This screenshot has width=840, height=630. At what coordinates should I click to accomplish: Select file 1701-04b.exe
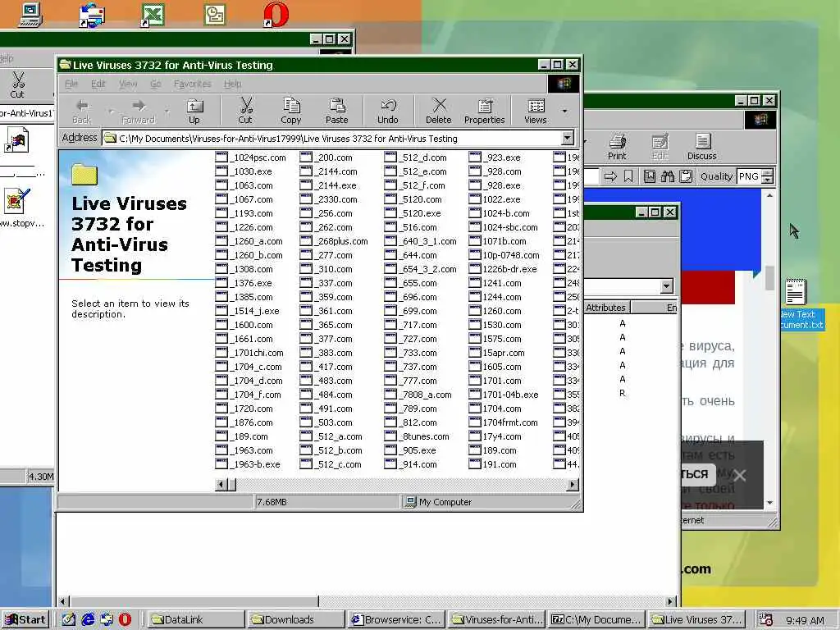[x=504, y=395]
